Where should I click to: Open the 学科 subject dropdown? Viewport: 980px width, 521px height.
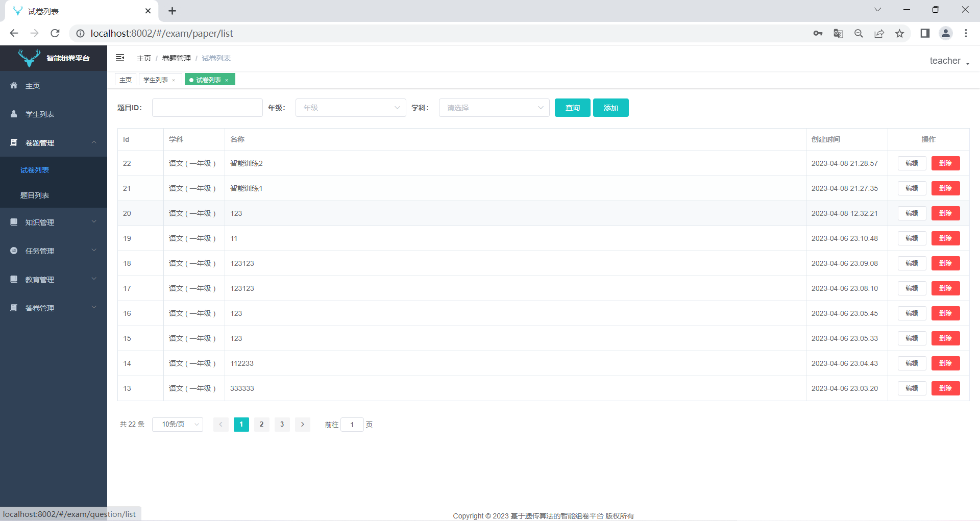coord(494,108)
